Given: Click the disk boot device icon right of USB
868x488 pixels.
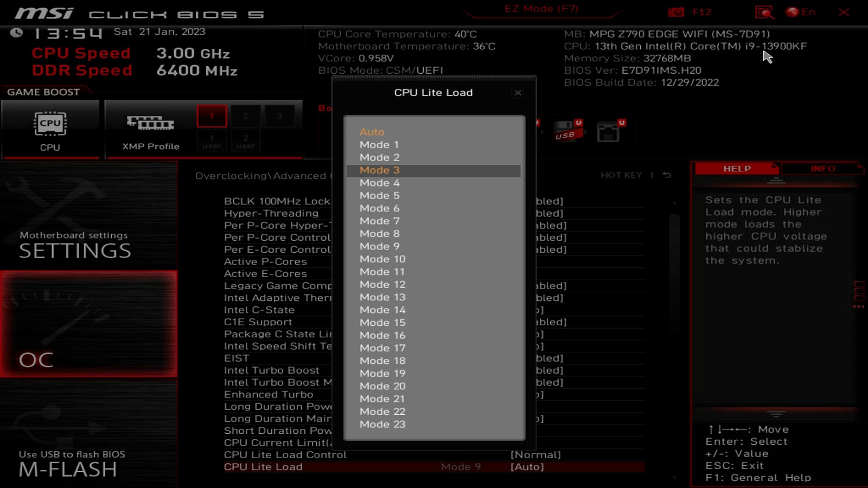Looking at the screenshot, I should (610, 131).
